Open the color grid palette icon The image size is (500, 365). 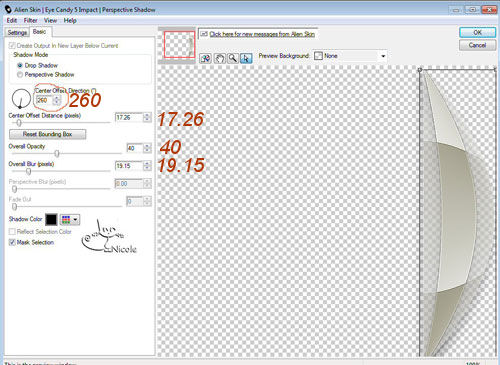(x=66, y=219)
